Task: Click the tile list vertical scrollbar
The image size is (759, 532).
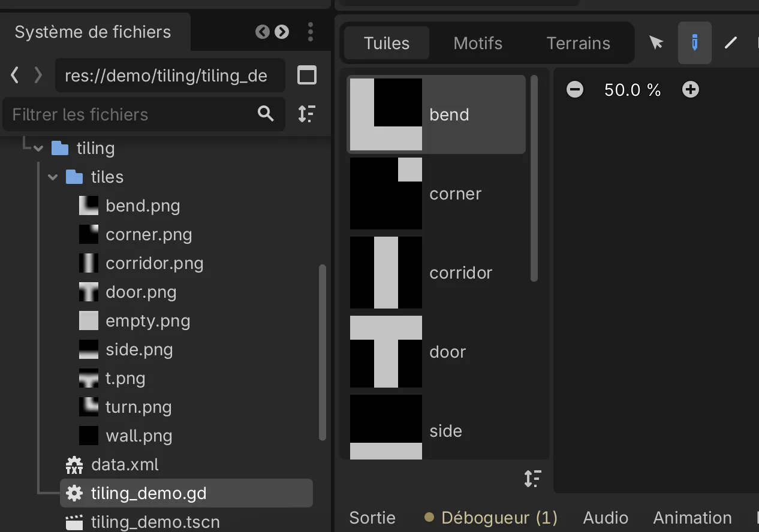Action: (534, 178)
